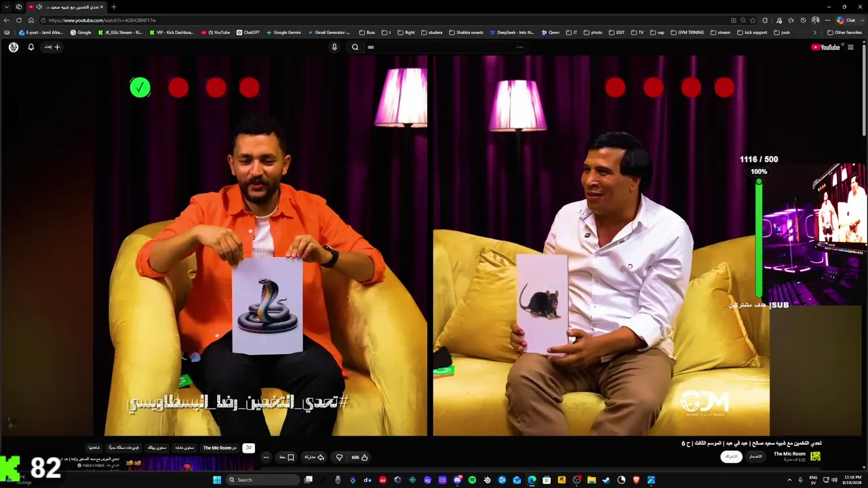This screenshot has height=488, width=868.
Task: Open the Windows Start menu
Action: click(x=217, y=480)
